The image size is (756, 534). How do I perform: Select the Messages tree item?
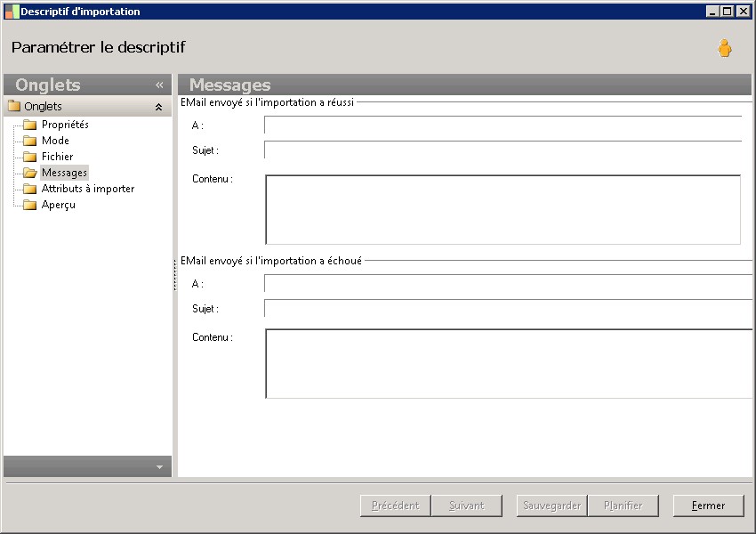(x=64, y=172)
